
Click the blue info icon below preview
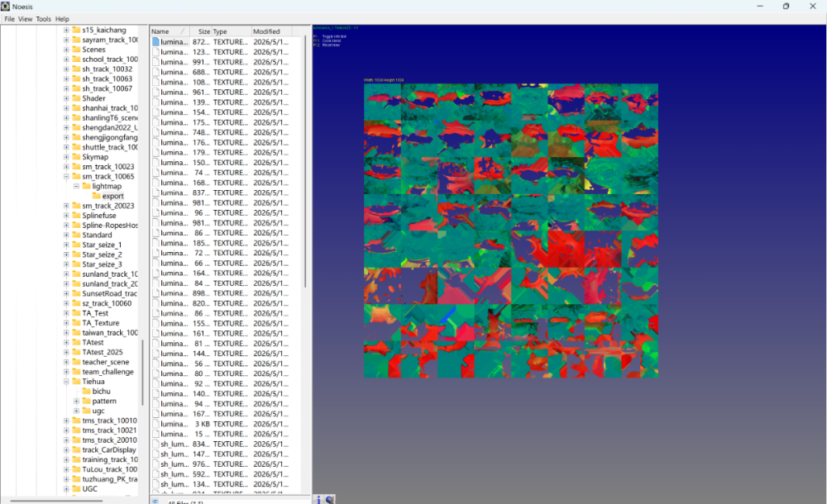(x=318, y=499)
